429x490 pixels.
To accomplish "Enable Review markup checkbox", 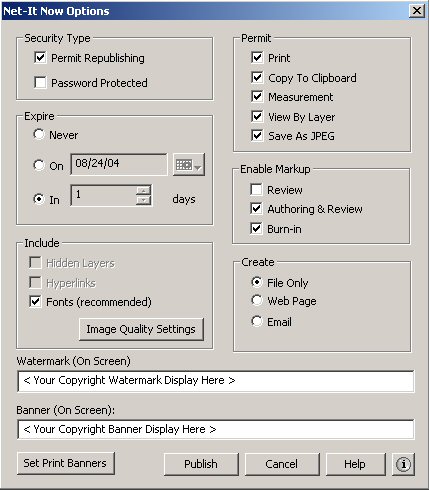I will point(256,189).
